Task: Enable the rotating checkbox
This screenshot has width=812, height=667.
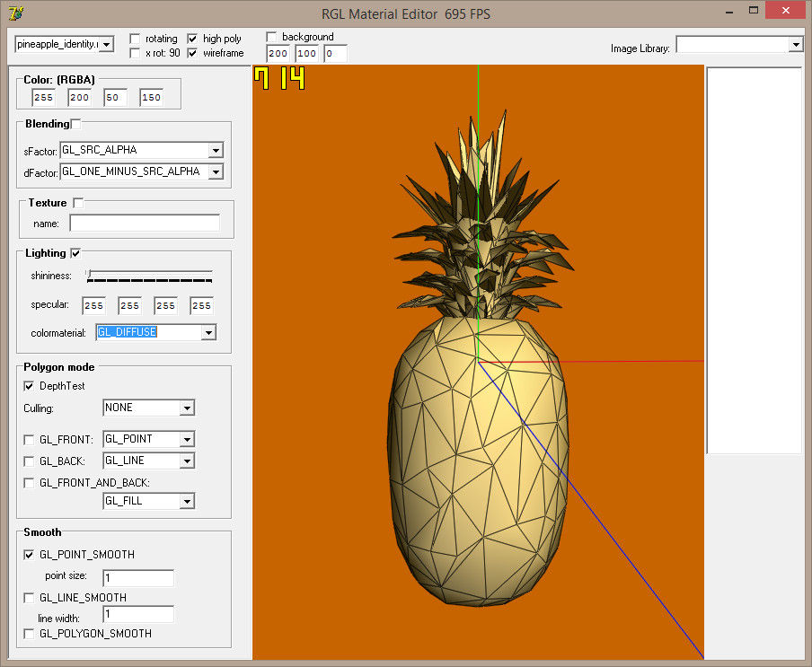Action: pyautogui.click(x=135, y=39)
